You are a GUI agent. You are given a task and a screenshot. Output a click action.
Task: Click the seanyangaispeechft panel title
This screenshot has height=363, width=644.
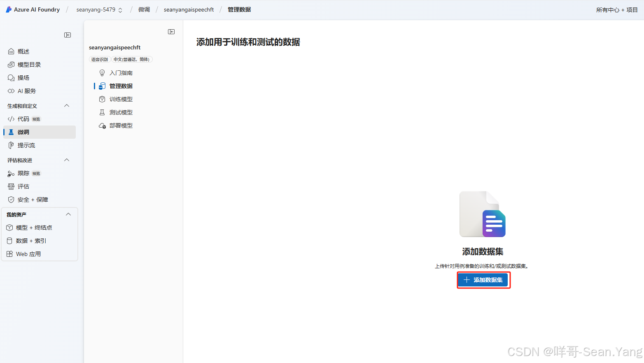click(x=115, y=47)
